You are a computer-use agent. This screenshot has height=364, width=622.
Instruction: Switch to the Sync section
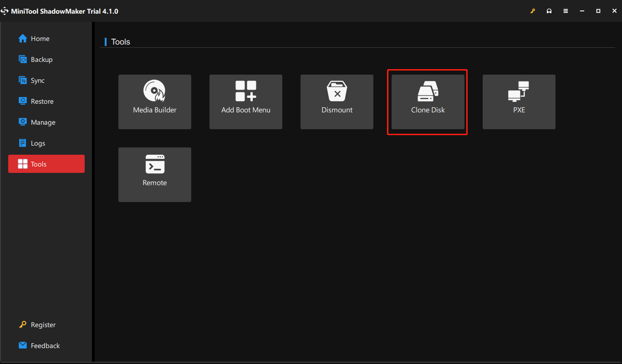36,80
